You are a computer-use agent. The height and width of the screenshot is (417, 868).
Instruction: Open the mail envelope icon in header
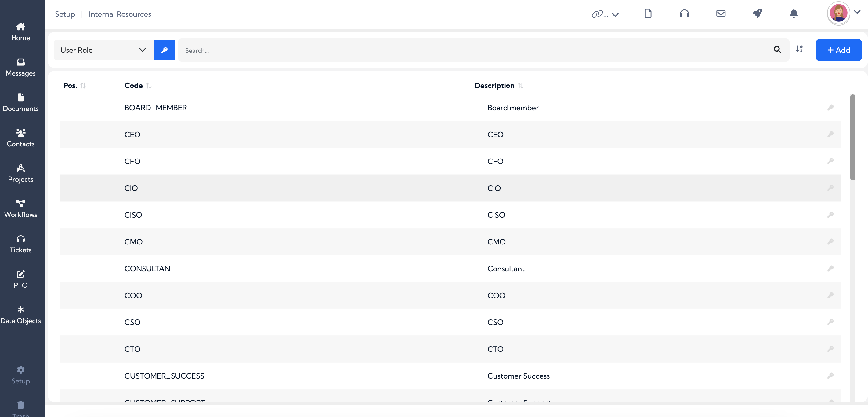(721, 13)
